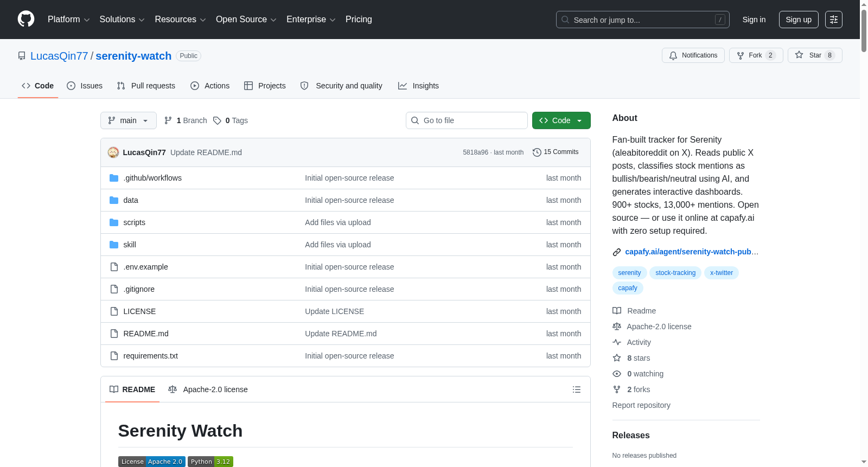Open the GitHub home logo
The width and height of the screenshot is (868, 467).
[x=26, y=19]
